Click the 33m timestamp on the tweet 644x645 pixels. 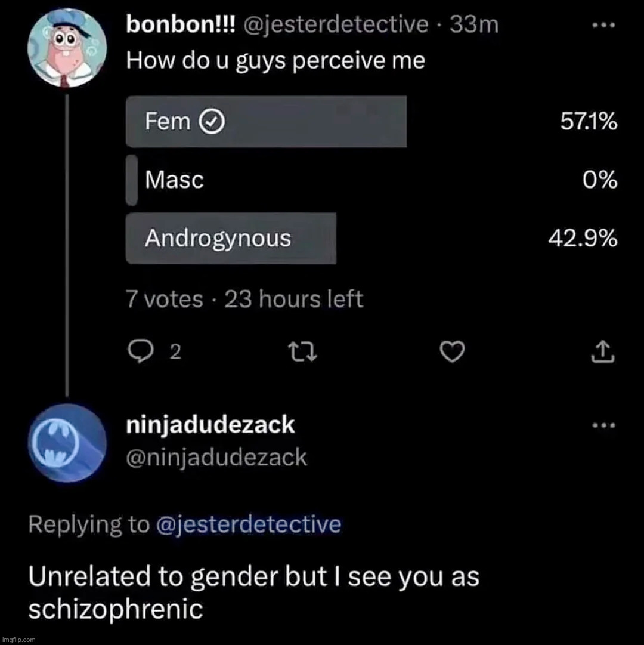[474, 24]
